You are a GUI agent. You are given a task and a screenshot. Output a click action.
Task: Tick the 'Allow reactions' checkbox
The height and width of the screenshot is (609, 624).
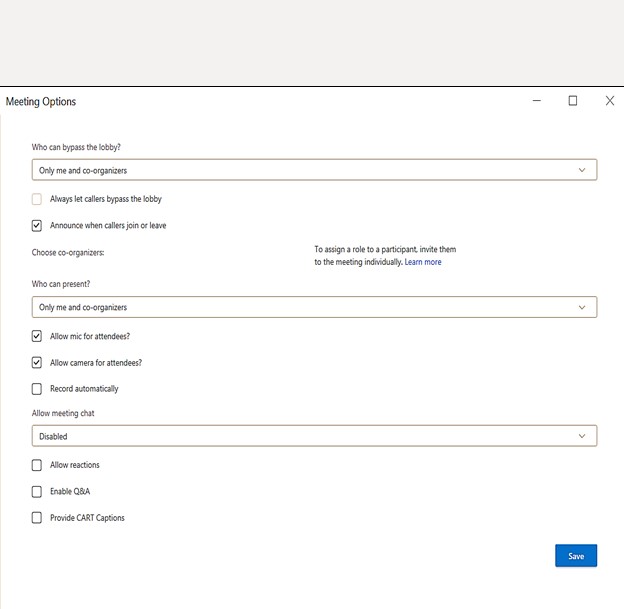(x=37, y=465)
